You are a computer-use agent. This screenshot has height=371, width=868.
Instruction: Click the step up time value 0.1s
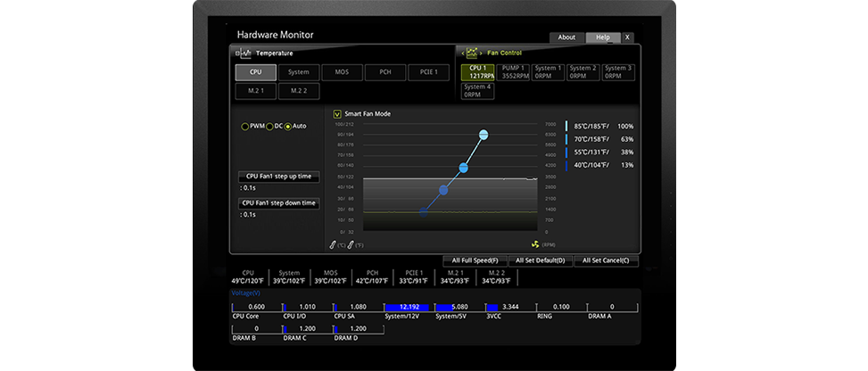tap(248, 187)
